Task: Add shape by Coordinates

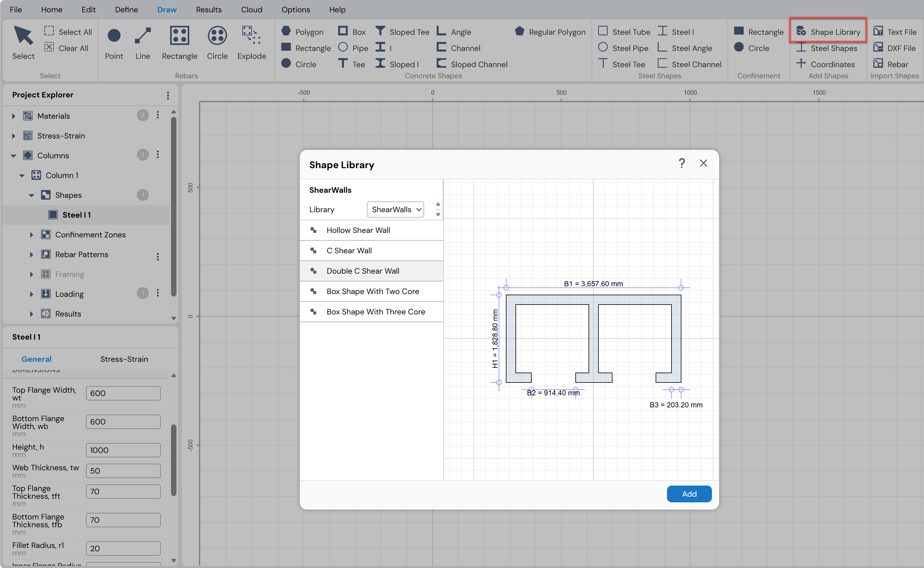Action: tap(826, 64)
